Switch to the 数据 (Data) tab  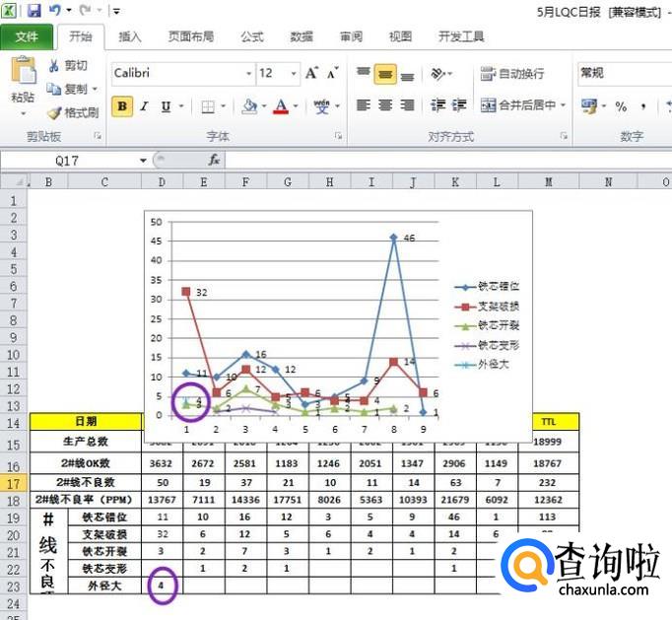pyautogui.click(x=302, y=36)
